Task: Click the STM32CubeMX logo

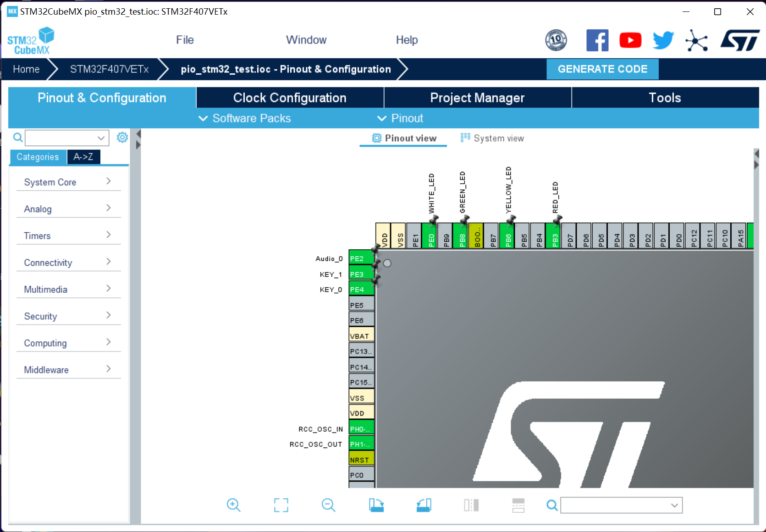Action: (x=31, y=41)
